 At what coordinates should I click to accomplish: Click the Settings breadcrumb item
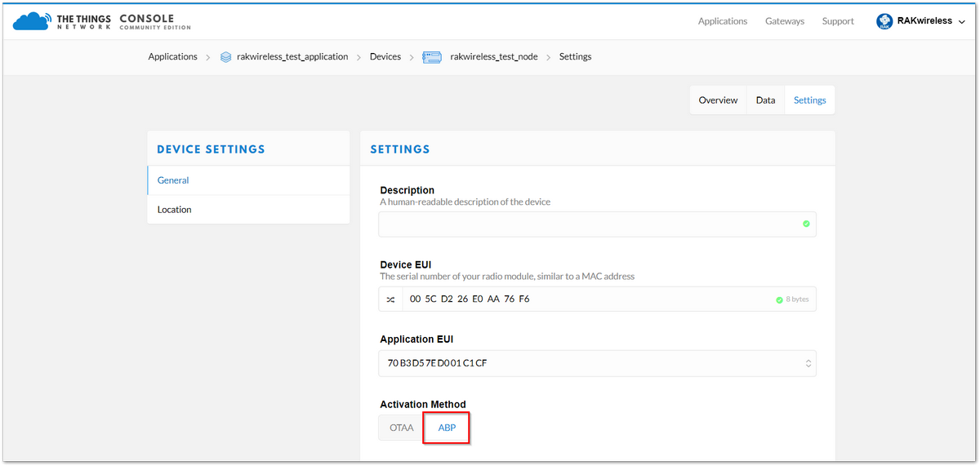575,57
